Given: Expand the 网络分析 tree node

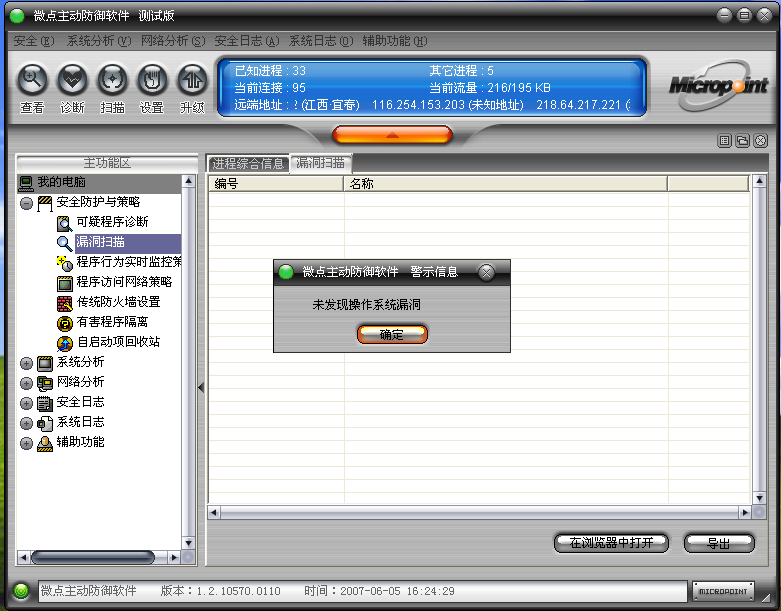Looking at the screenshot, I should click(26, 383).
